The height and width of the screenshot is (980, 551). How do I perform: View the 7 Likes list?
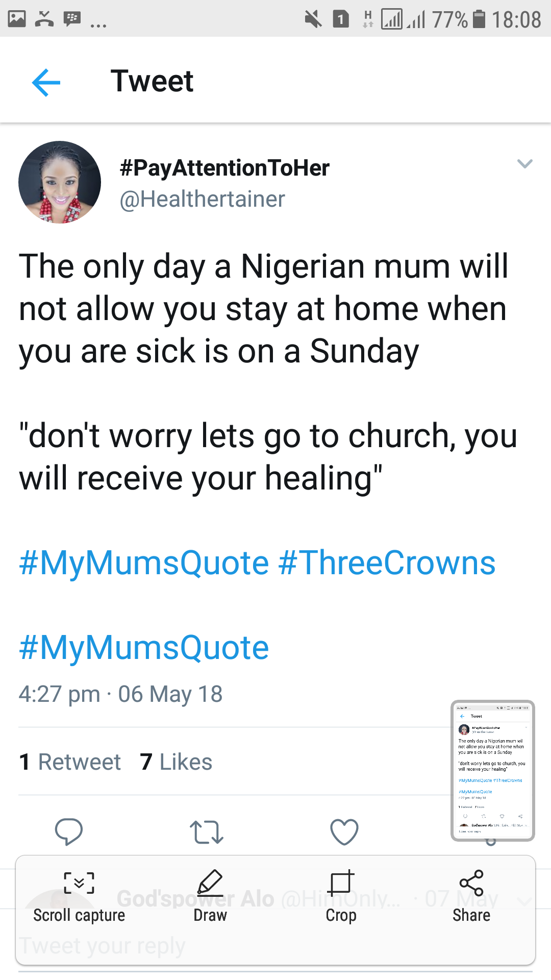(176, 762)
